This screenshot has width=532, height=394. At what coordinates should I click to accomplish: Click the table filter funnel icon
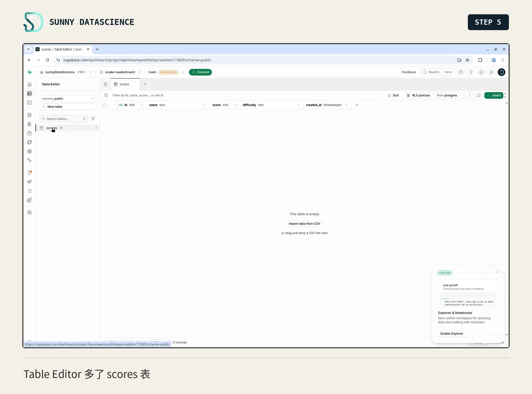click(x=93, y=119)
